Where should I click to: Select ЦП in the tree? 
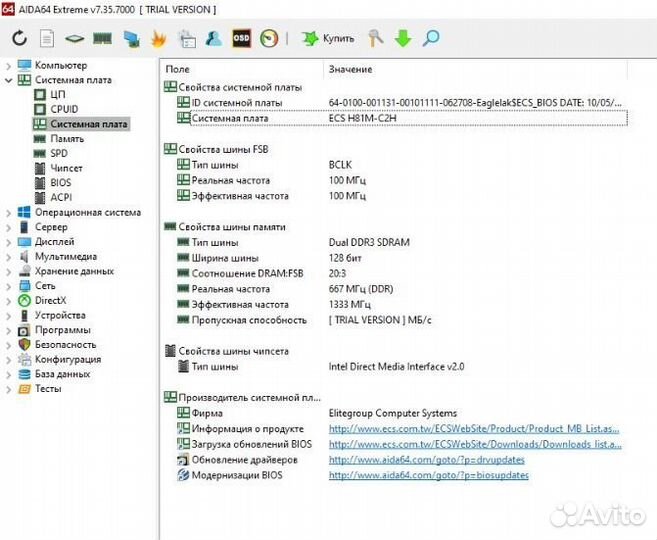coord(50,95)
